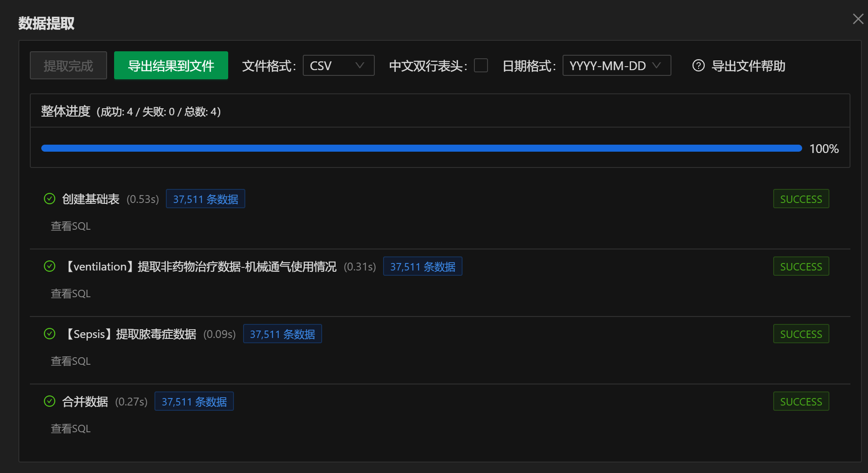Viewport: 868px width, 473px height.
Task: Show SQL under 合并数据 step
Action: tap(71, 429)
